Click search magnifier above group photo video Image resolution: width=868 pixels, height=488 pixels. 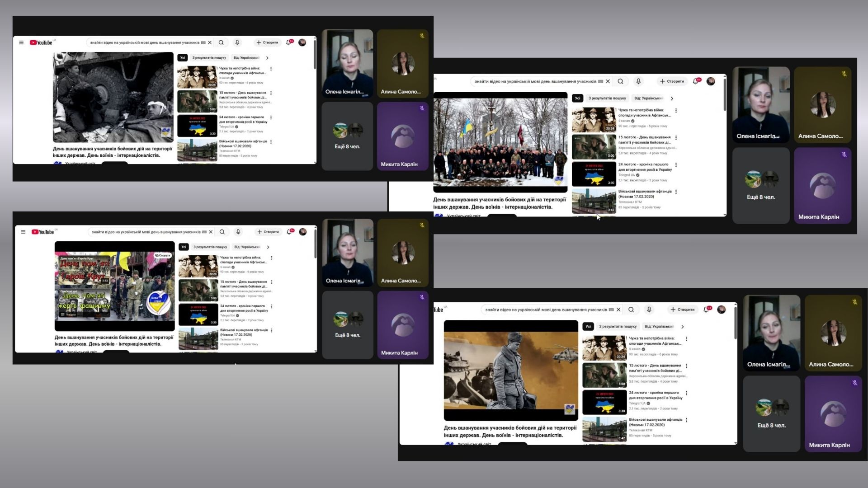621,81
